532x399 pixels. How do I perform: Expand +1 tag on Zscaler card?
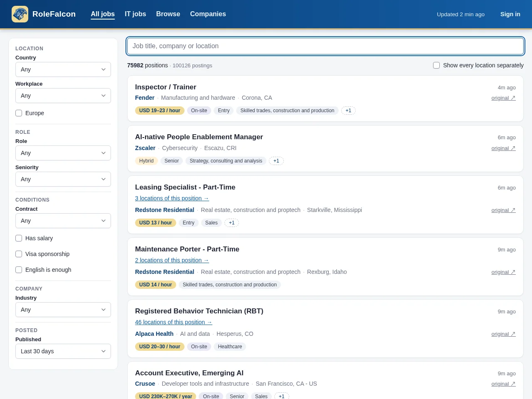click(276, 161)
